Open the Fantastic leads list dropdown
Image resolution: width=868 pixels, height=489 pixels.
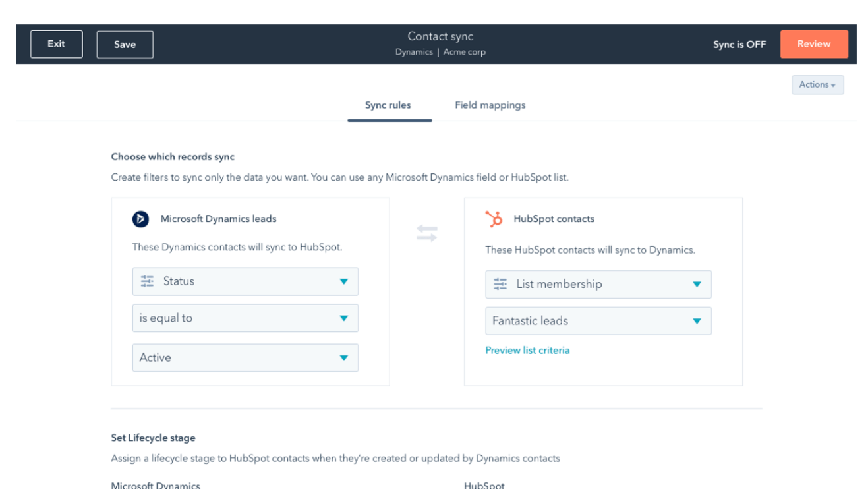click(x=697, y=321)
